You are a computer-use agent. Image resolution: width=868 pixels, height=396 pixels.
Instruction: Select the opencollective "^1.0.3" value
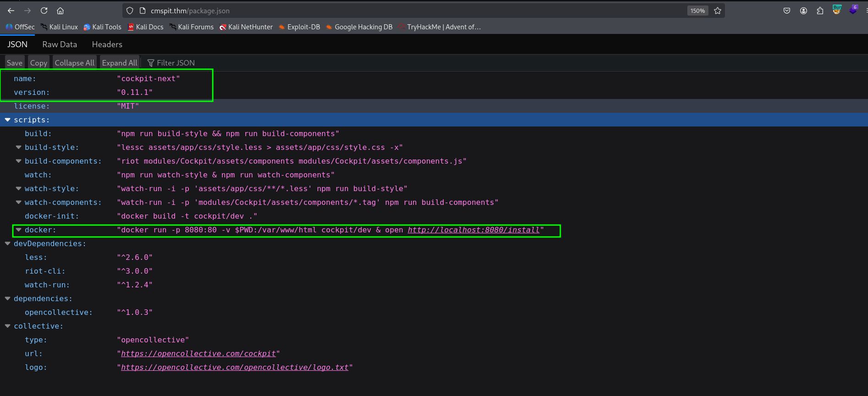pyautogui.click(x=135, y=312)
